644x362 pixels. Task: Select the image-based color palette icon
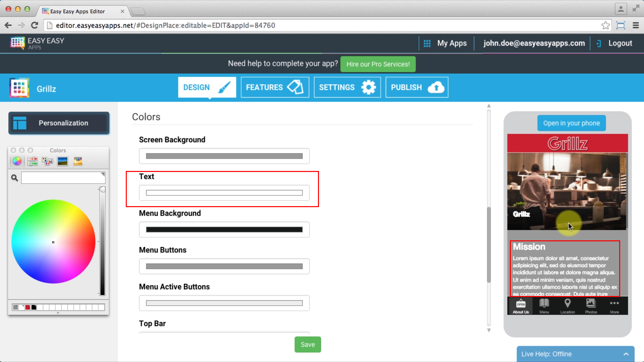pos(62,161)
